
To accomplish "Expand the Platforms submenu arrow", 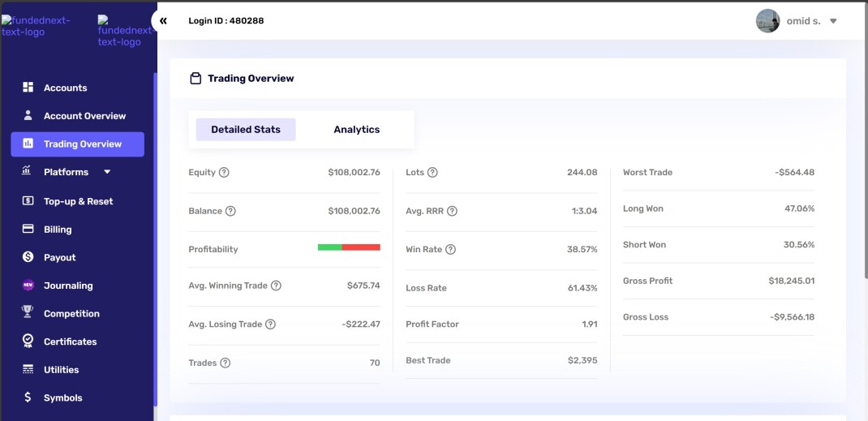I will click(107, 172).
